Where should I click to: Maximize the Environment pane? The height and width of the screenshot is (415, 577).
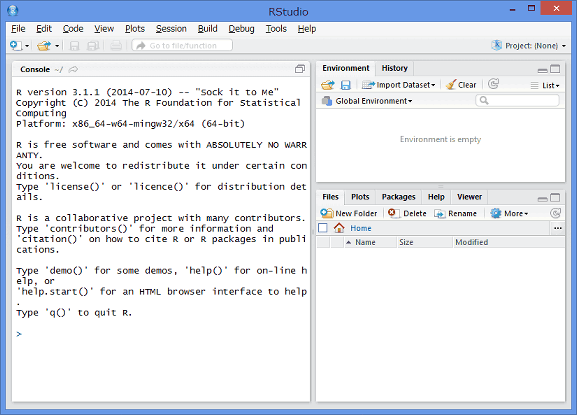pyautogui.click(x=555, y=69)
